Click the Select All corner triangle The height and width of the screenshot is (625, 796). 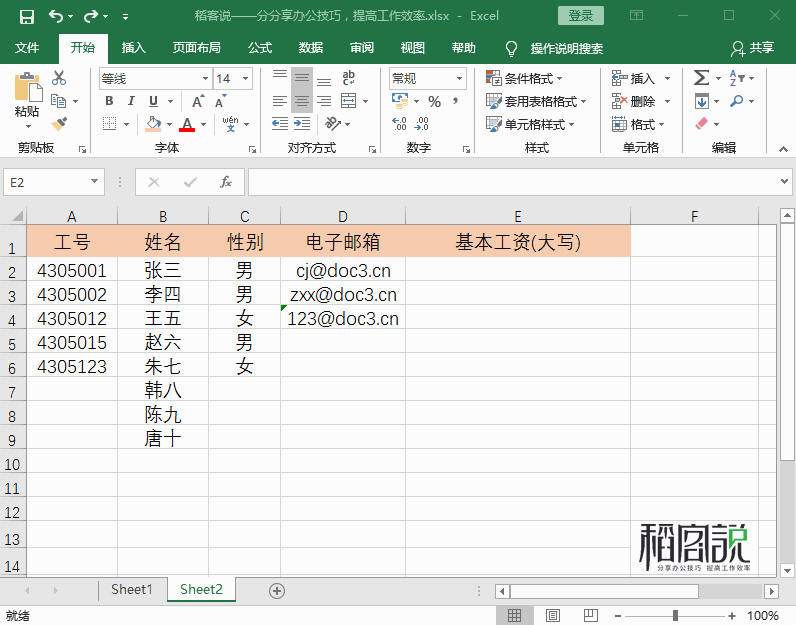click(17, 216)
